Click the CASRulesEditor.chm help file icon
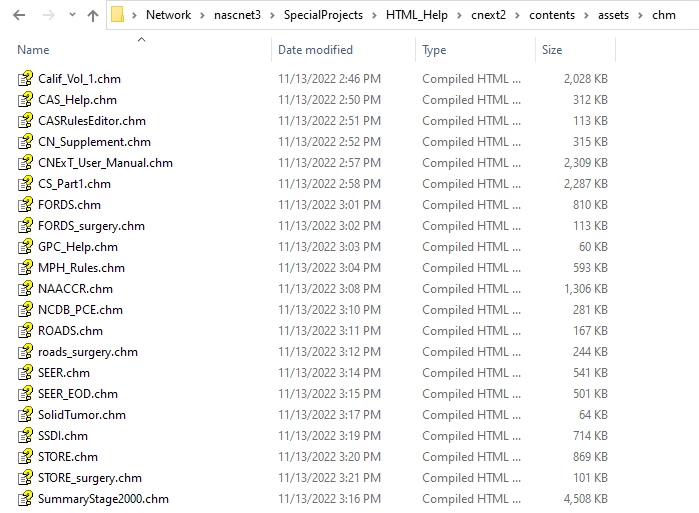 coord(25,120)
